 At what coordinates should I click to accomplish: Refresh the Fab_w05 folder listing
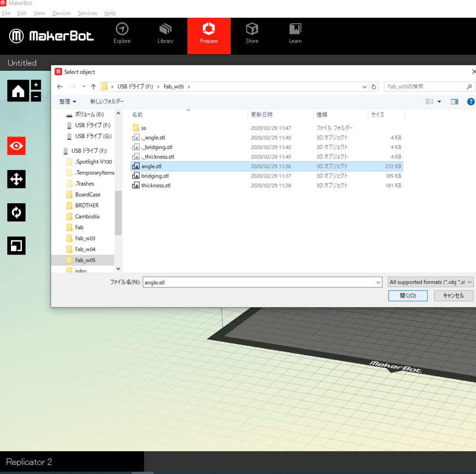[374, 87]
